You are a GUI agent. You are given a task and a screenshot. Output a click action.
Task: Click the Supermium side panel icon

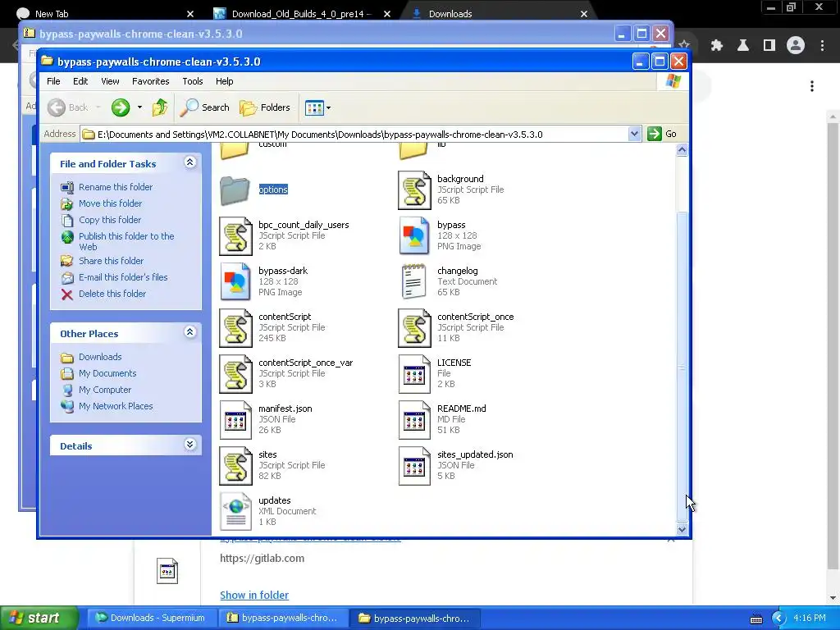pyautogui.click(x=769, y=46)
